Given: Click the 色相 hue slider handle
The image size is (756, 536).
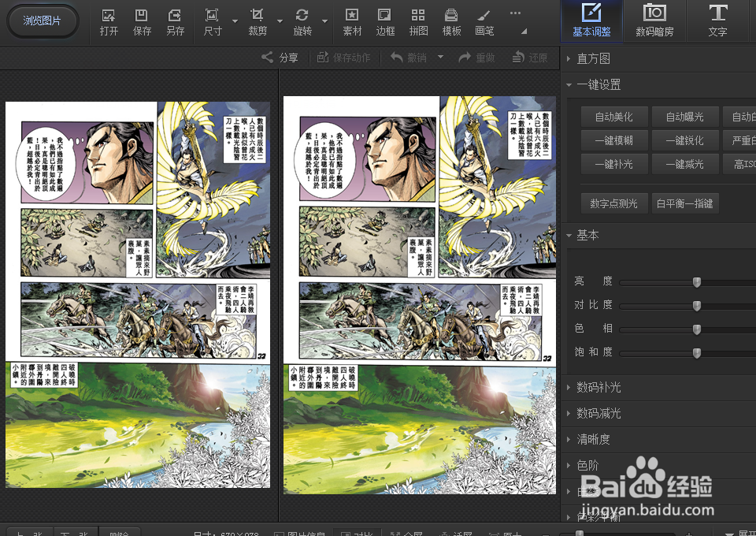Looking at the screenshot, I should point(697,329).
